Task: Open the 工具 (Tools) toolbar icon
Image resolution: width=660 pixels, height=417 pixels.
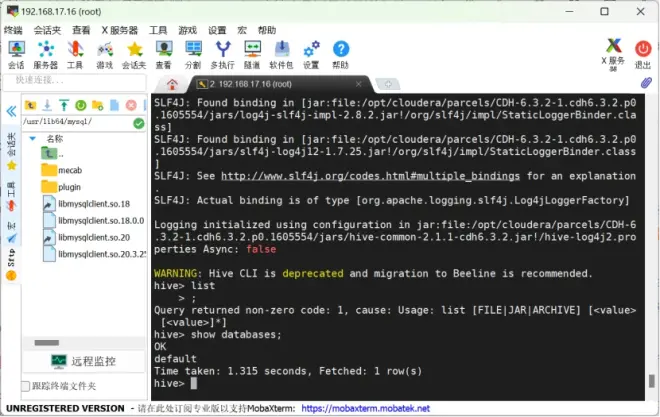Action: 75,55
